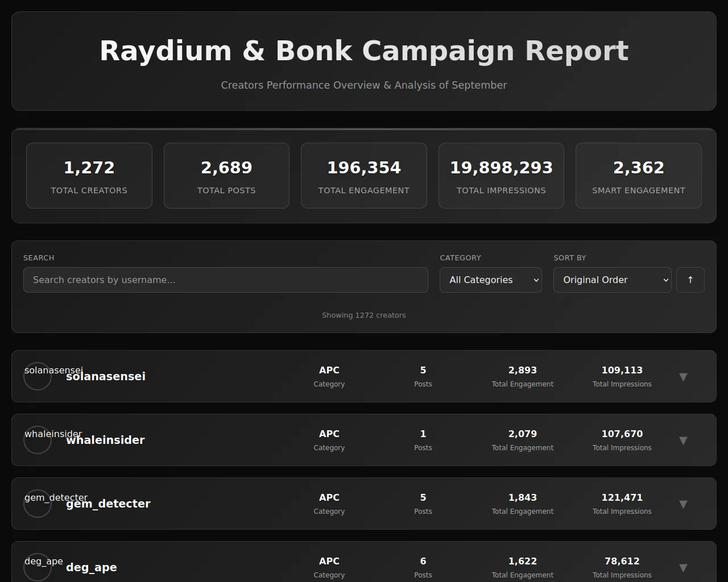This screenshot has height=582, width=728.
Task: Click the Total Engagement 196,354 card
Action: [364, 176]
